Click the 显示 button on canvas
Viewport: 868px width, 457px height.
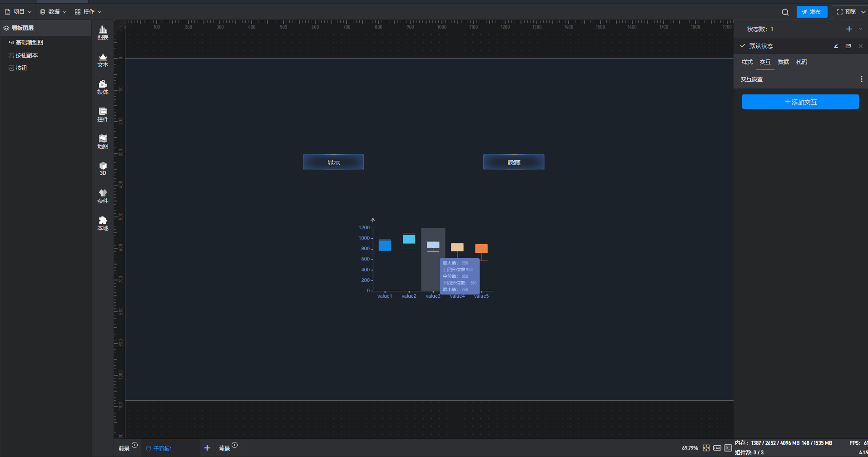[333, 162]
